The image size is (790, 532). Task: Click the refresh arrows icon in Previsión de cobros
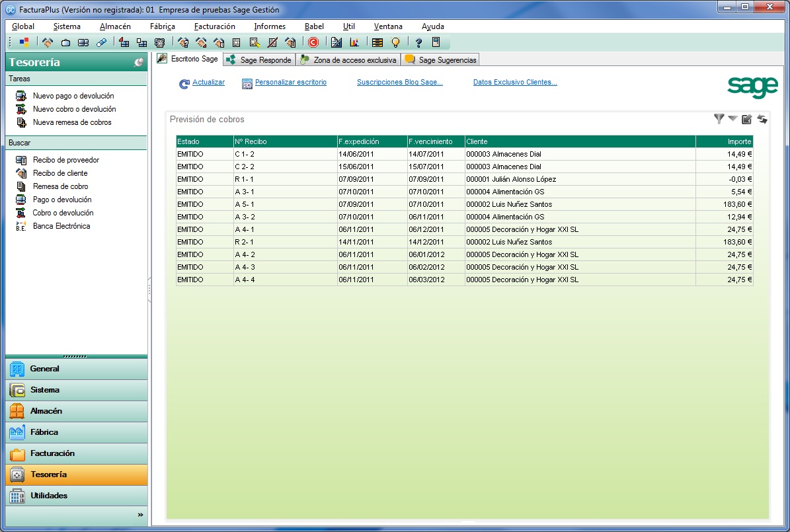point(762,120)
